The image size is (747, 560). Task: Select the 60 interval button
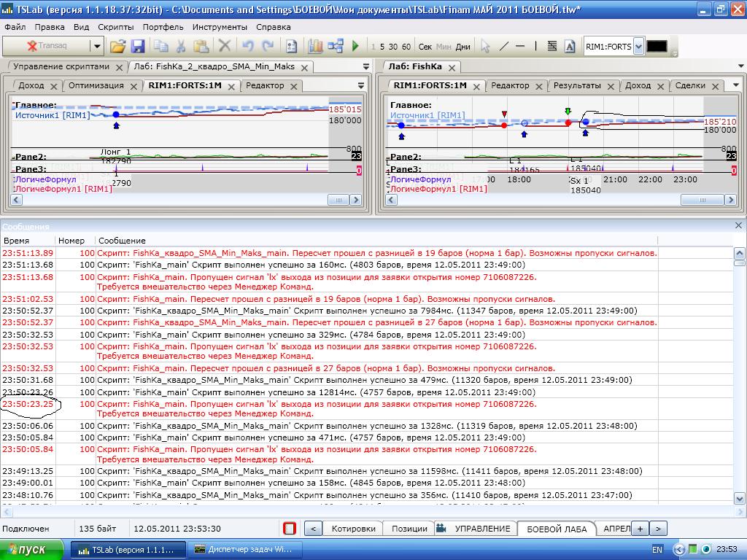[406, 47]
